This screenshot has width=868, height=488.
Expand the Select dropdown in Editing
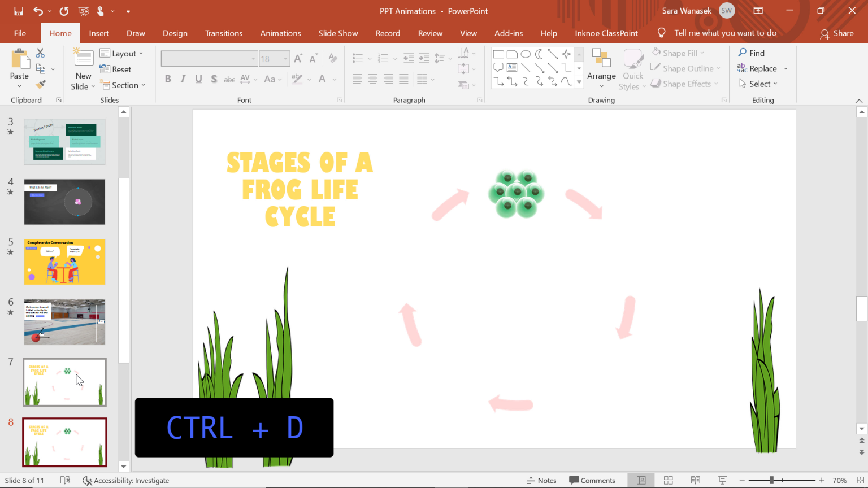pos(758,84)
